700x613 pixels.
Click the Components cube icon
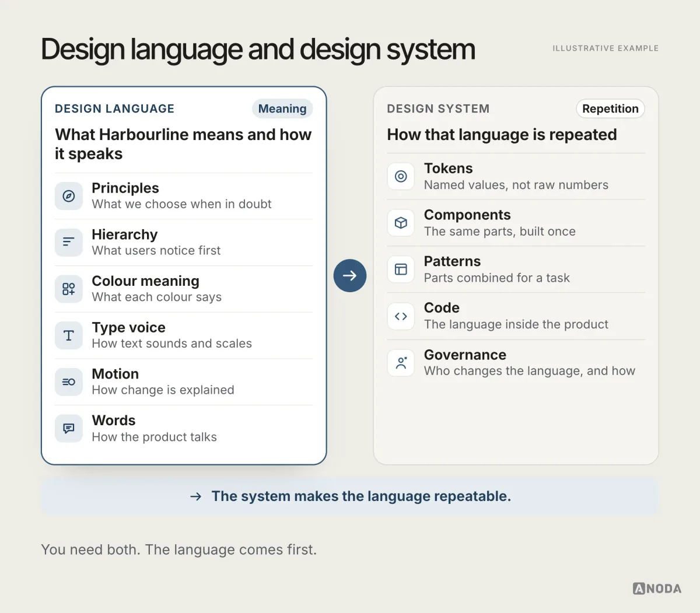pos(401,223)
